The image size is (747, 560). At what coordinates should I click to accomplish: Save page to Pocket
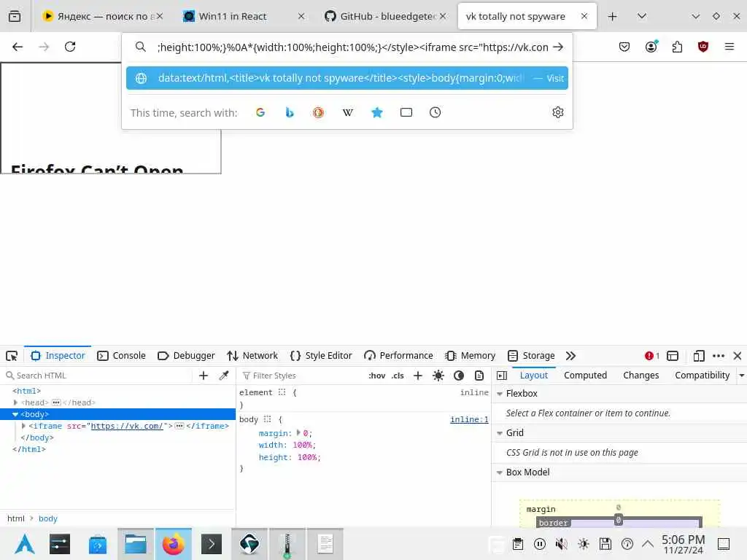coord(624,47)
